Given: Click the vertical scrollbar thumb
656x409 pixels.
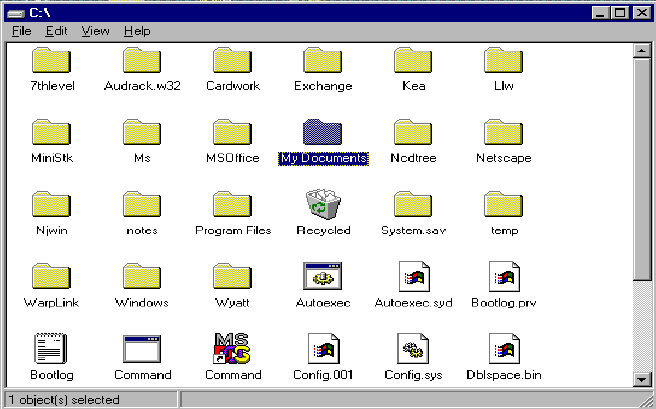Looking at the screenshot, I should click(642, 169).
